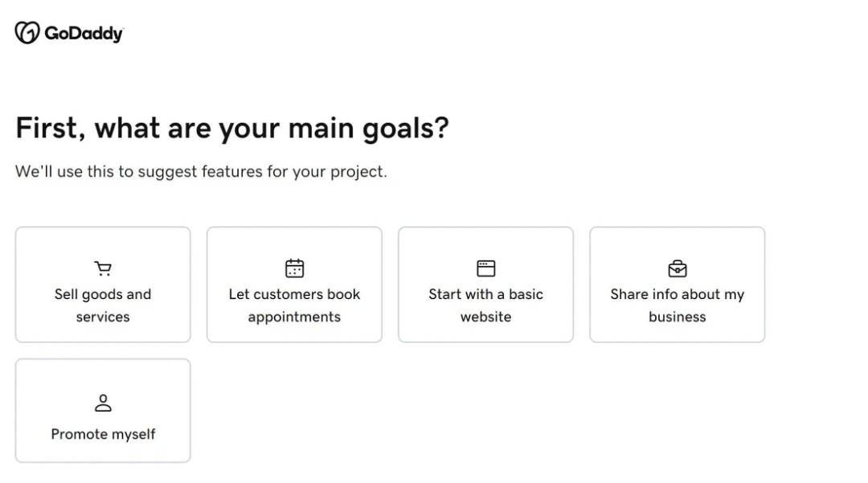
Task: Click the shopping cart icon
Action: click(x=103, y=268)
